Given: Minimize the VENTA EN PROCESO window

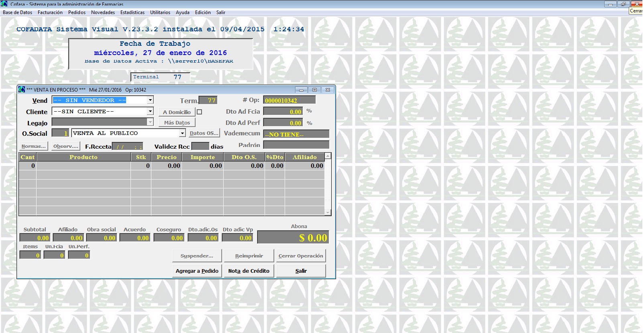Looking at the screenshot, I should coord(301,90).
